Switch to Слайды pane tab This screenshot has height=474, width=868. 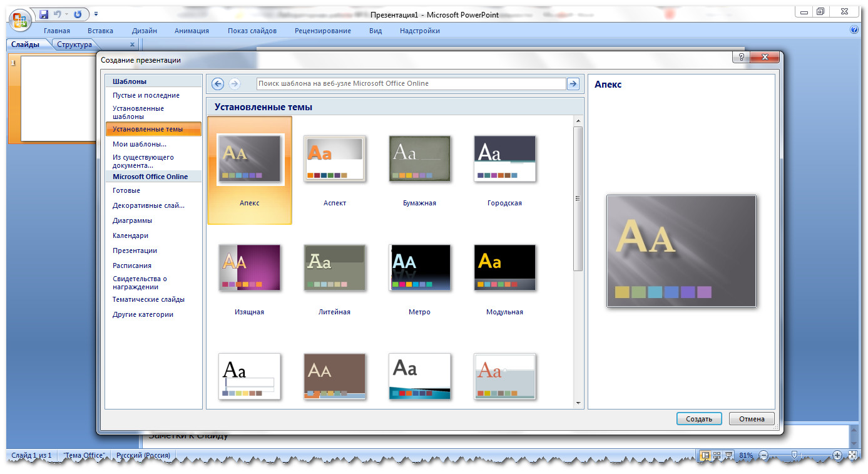pyautogui.click(x=26, y=44)
